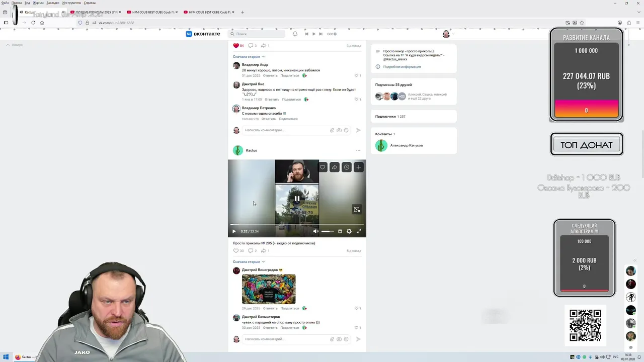Open the Журнал browser menu
Image resolution: width=644 pixels, height=362 pixels.
coord(38,3)
